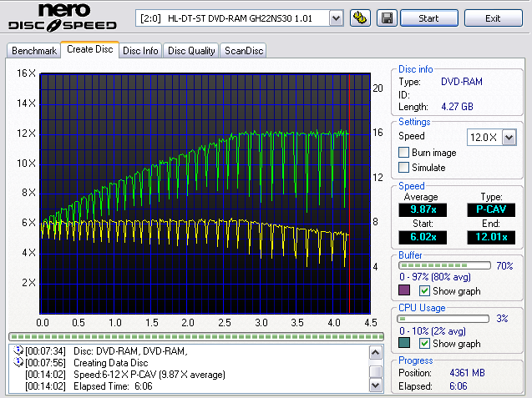Click the log icon beside Disc: DVD-RAM entry

[x=17, y=350]
